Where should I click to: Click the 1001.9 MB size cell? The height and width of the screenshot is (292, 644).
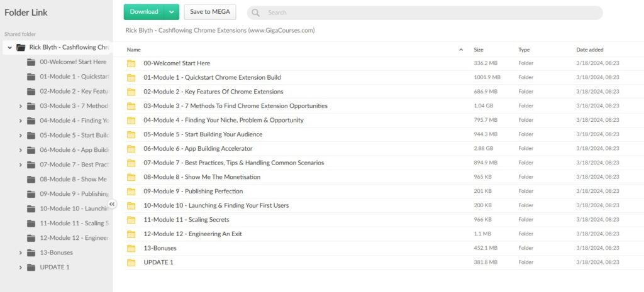click(487, 77)
